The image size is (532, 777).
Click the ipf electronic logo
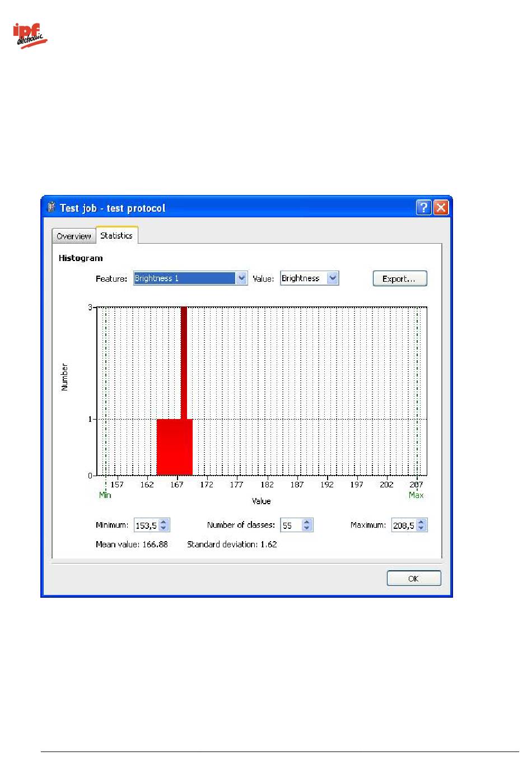point(30,36)
